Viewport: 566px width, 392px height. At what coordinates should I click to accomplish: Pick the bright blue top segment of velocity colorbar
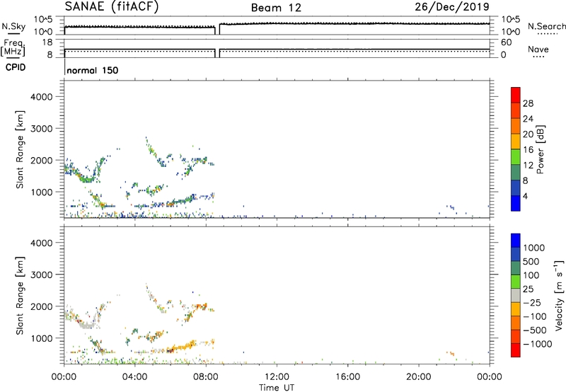click(x=516, y=241)
